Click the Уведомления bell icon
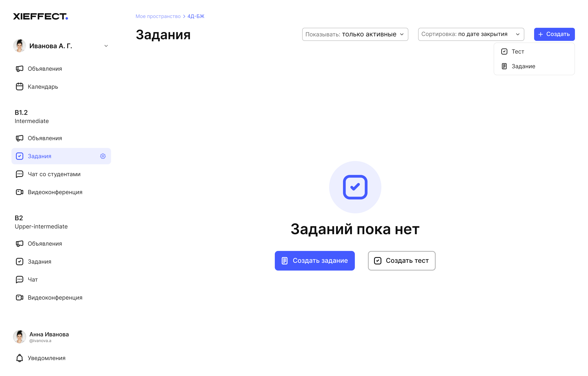The height and width of the screenshot is (376, 588). 20,358
